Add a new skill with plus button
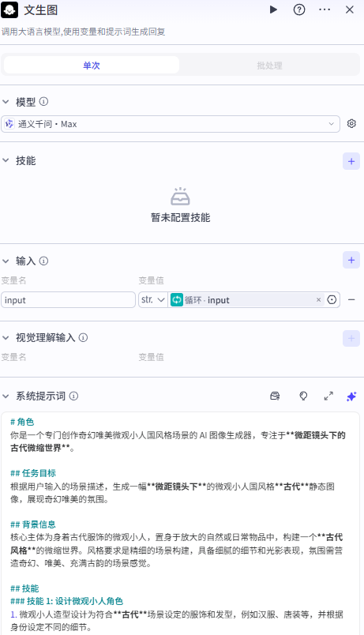The image size is (364, 635). pyautogui.click(x=351, y=161)
